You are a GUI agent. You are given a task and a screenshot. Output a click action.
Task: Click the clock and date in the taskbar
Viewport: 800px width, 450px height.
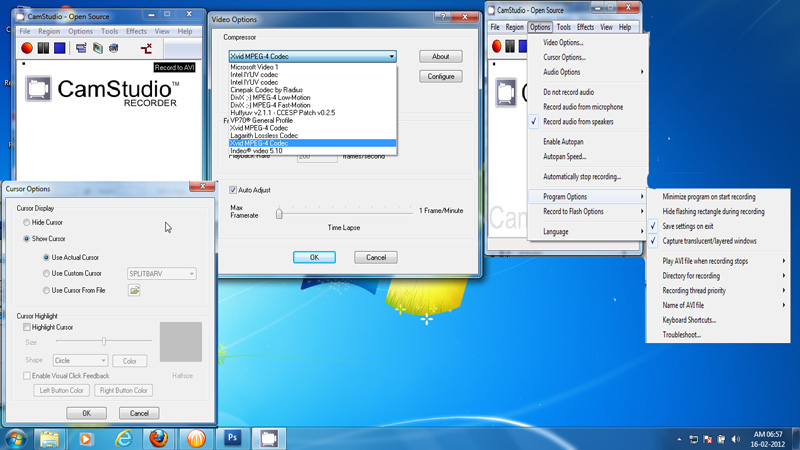768,439
